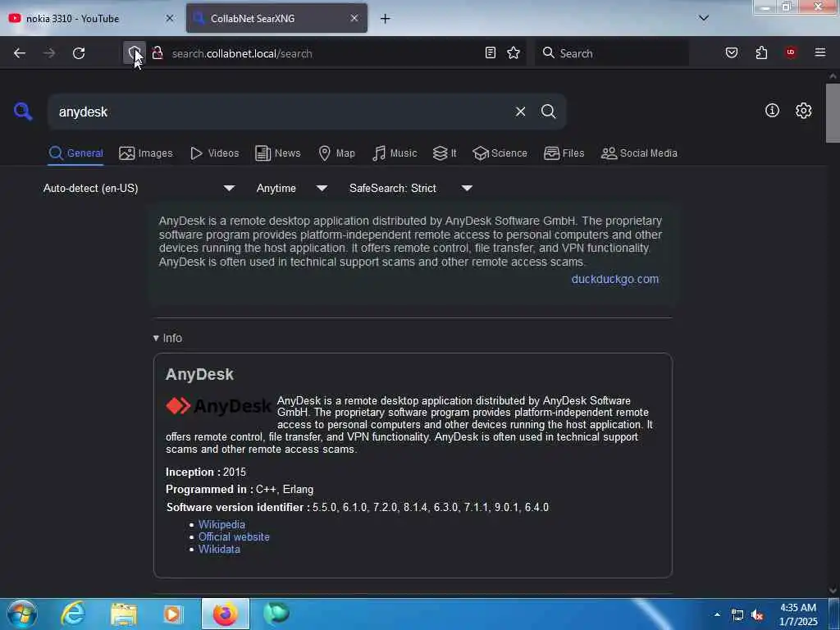Open the tracking protection shield icon
This screenshot has width=840, height=630.
tap(134, 53)
